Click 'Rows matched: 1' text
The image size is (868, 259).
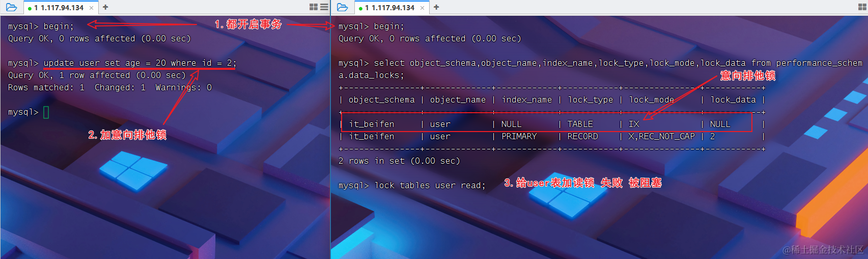point(46,87)
